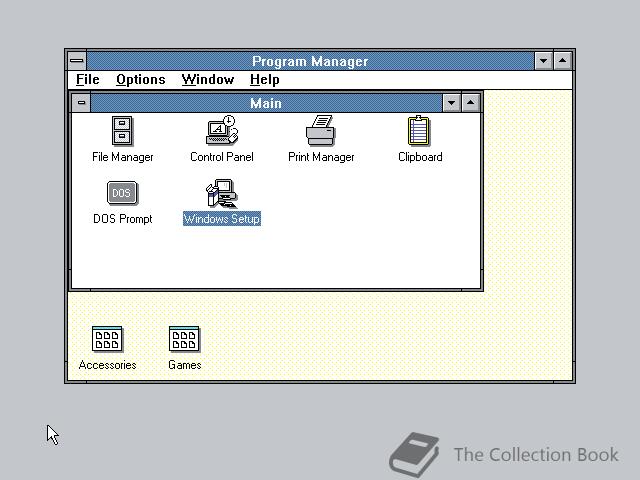
Task: Maximize the Program Manager window
Action: coord(562,61)
